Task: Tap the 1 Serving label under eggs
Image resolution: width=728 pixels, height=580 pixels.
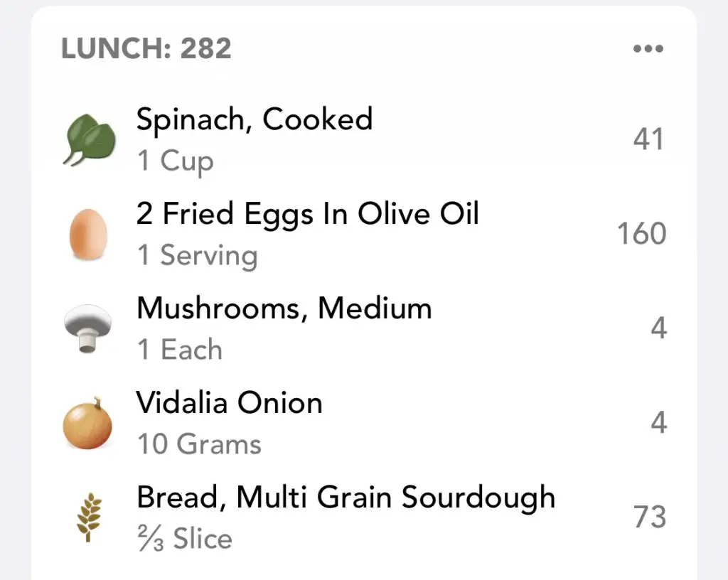Action: (x=197, y=255)
